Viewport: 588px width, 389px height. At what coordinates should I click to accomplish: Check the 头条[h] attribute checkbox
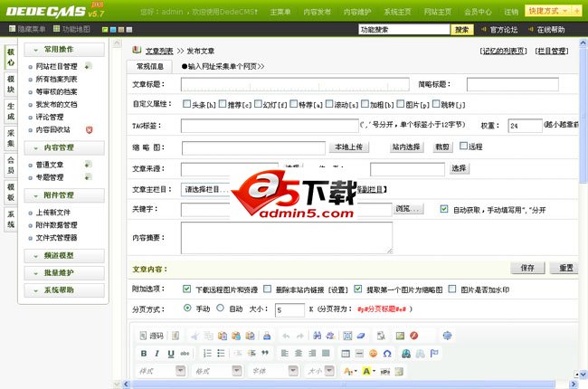click(186, 103)
